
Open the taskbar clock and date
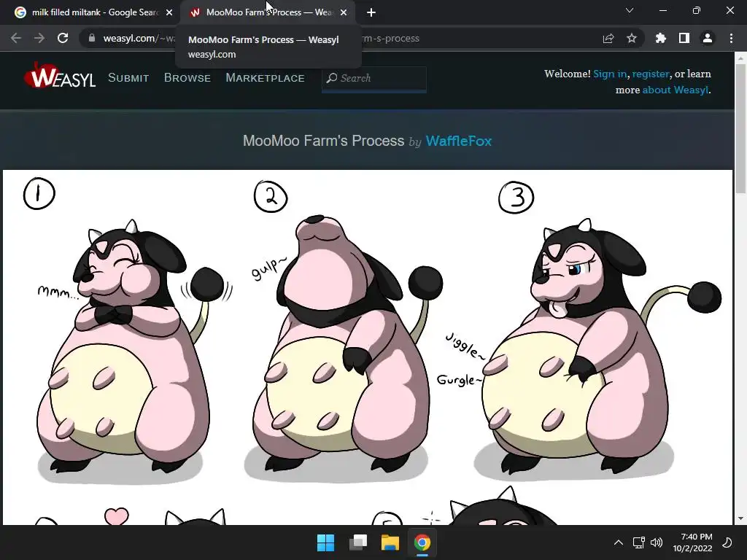click(x=693, y=542)
